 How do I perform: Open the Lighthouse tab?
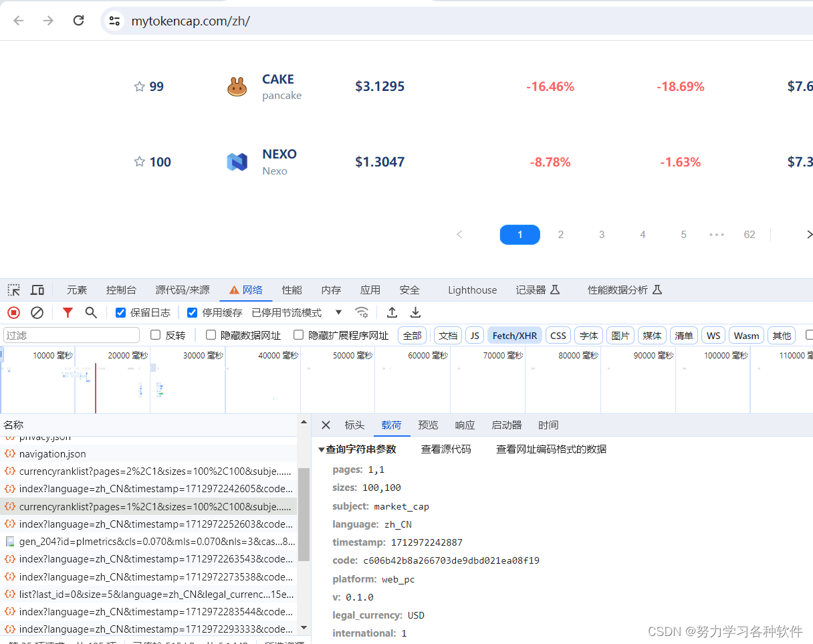[x=473, y=290]
